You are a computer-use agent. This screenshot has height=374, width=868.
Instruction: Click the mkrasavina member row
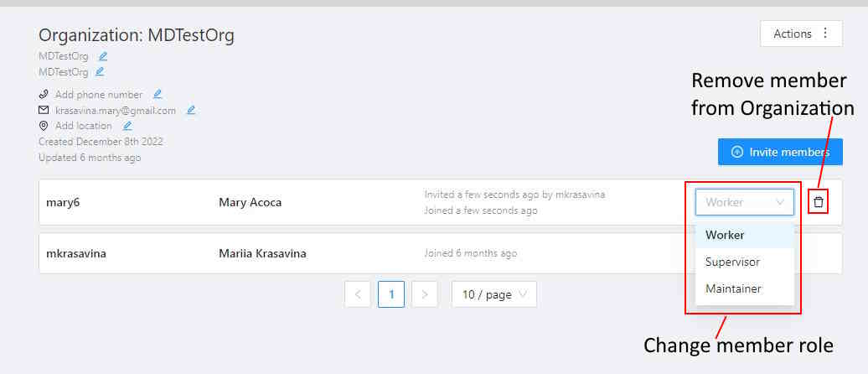click(335, 253)
